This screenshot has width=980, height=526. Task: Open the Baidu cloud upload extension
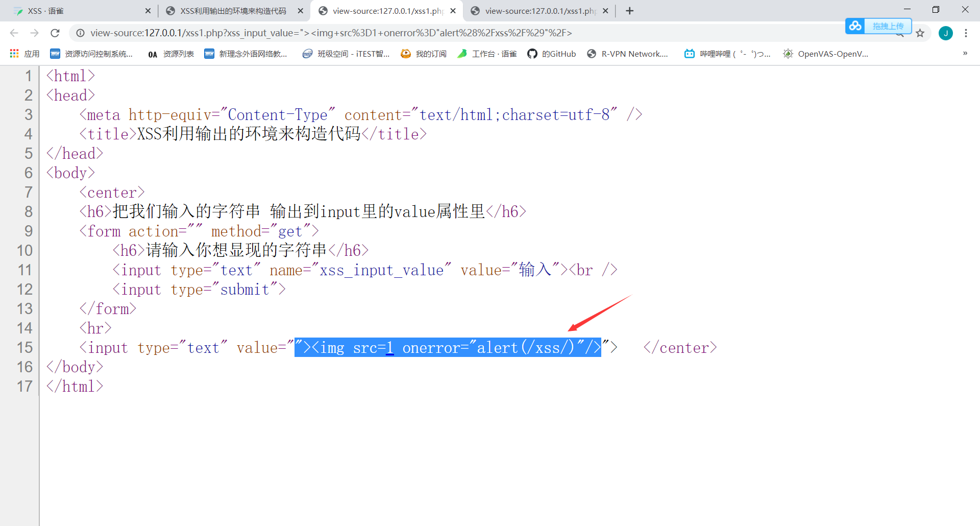coord(878,26)
